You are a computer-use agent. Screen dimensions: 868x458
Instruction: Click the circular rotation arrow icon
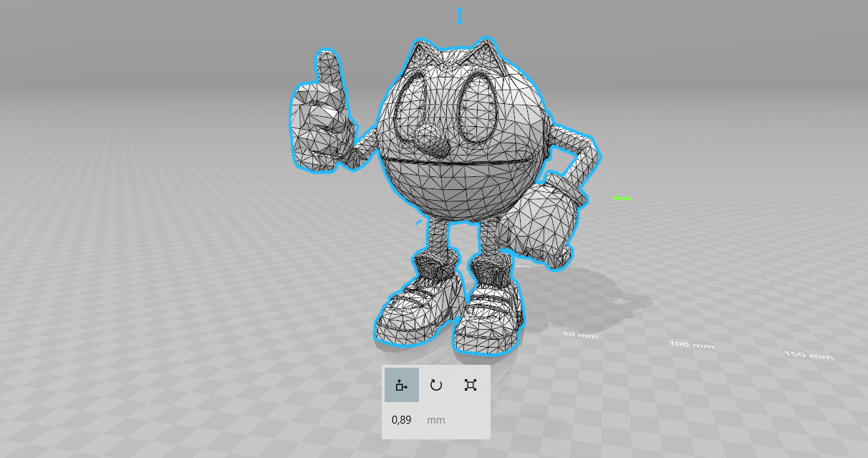point(435,384)
